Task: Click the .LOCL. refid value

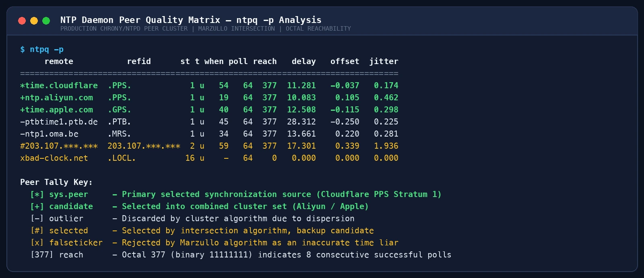Action: [122, 158]
